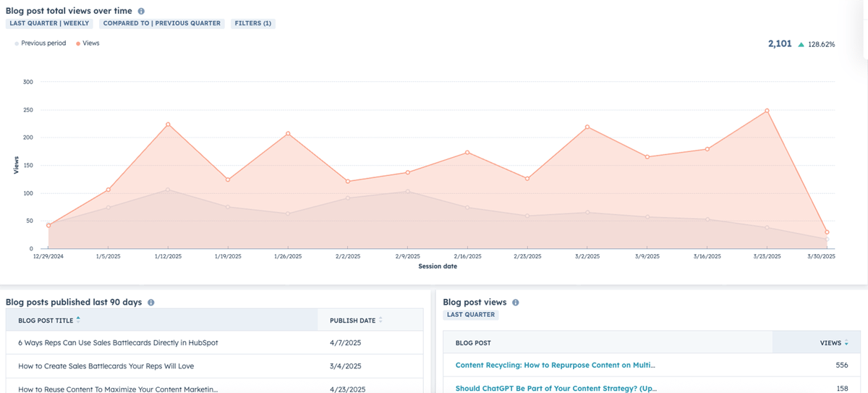This screenshot has height=393, width=868.
Task: Open the Last Quarter | Weekly date filter
Action: pos(49,24)
